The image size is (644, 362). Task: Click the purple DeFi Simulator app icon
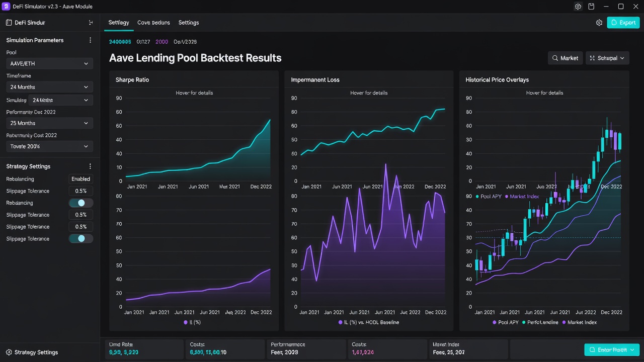click(x=7, y=7)
